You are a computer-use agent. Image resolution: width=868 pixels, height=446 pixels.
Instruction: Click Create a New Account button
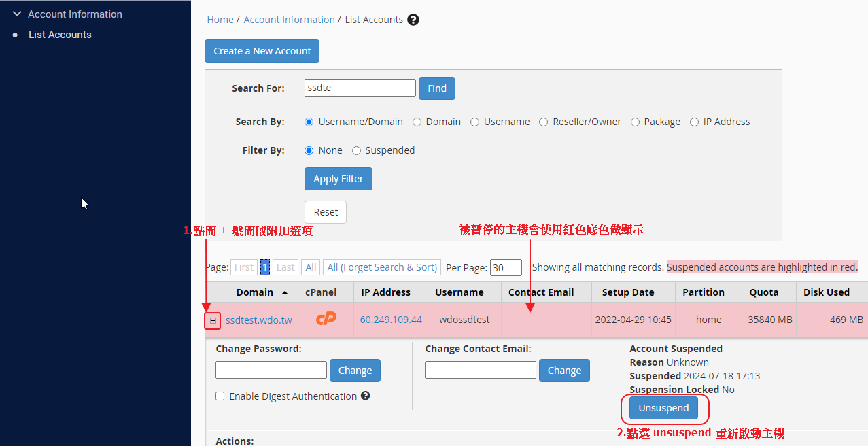(262, 51)
